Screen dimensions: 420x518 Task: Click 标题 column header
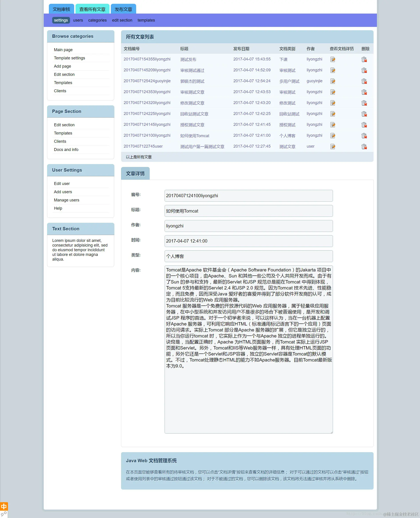coord(184,49)
